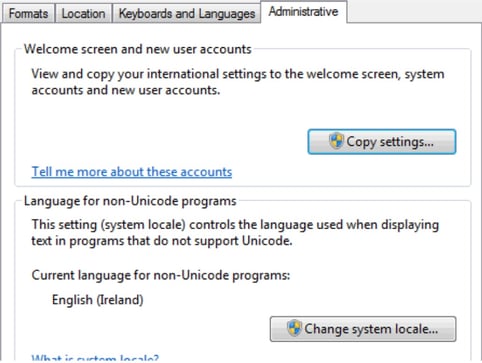Click the This setting (system locale) description text
Screen dimensions: 482x363
(235, 233)
